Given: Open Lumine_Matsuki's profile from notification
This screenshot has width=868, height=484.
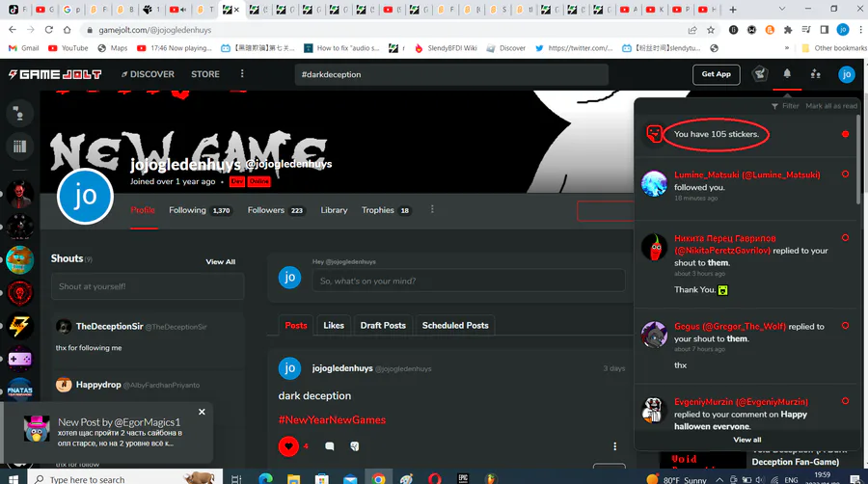Looking at the screenshot, I should coord(746,175).
